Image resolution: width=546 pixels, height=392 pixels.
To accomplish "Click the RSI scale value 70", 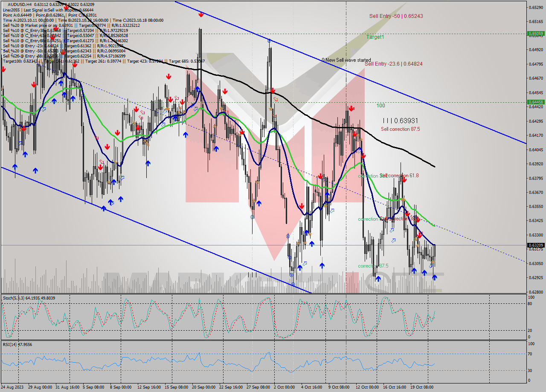I will click(x=530, y=354).
